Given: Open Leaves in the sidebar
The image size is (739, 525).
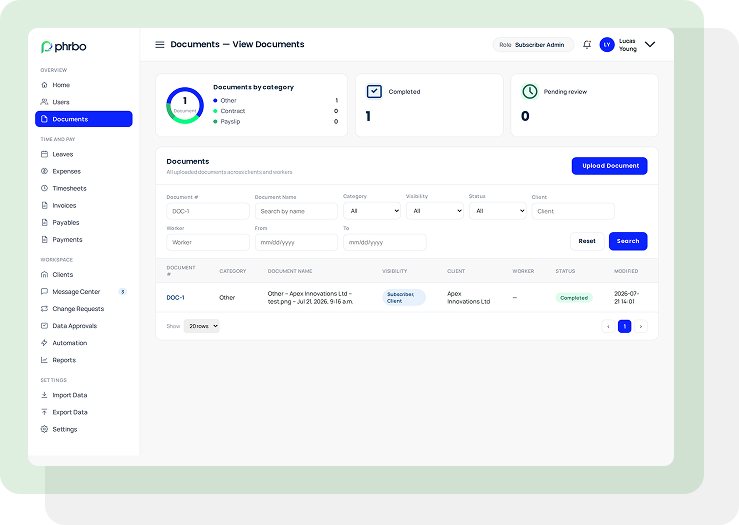Looking at the screenshot, I should pyautogui.click(x=83, y=154).
